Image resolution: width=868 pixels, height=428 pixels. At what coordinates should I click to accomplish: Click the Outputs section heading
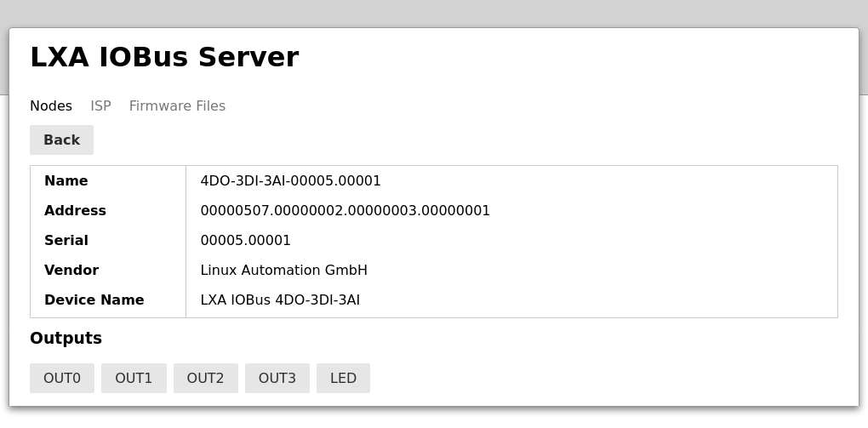click(x=66, y=339)
